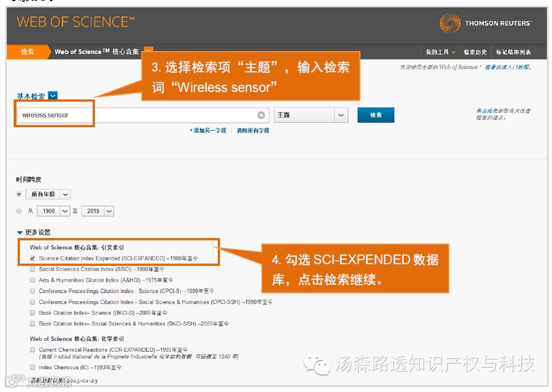Check the CPCI-SSH conference proceedings checkbox

click(x=32, y=302)
